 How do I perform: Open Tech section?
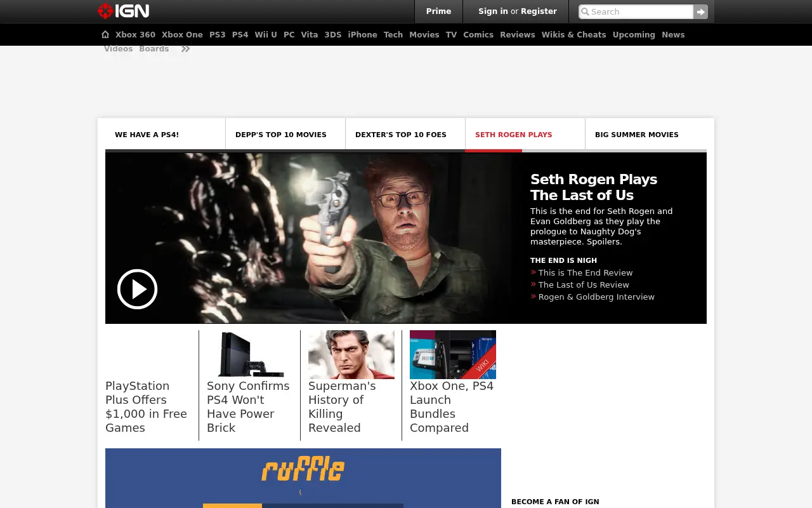(x=393, y=35)
